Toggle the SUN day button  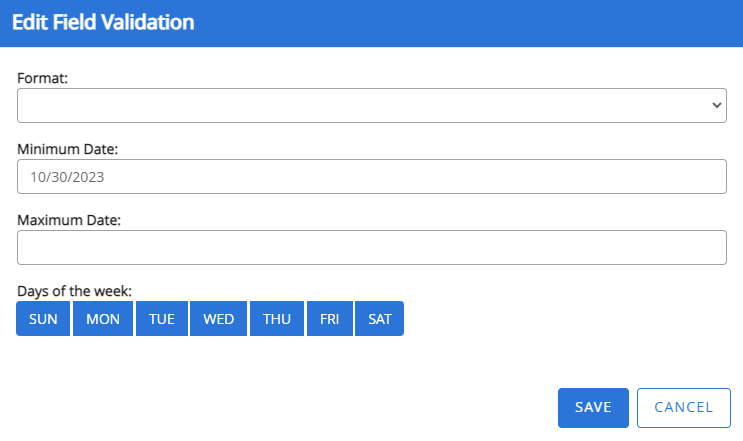tap(44, 319)
